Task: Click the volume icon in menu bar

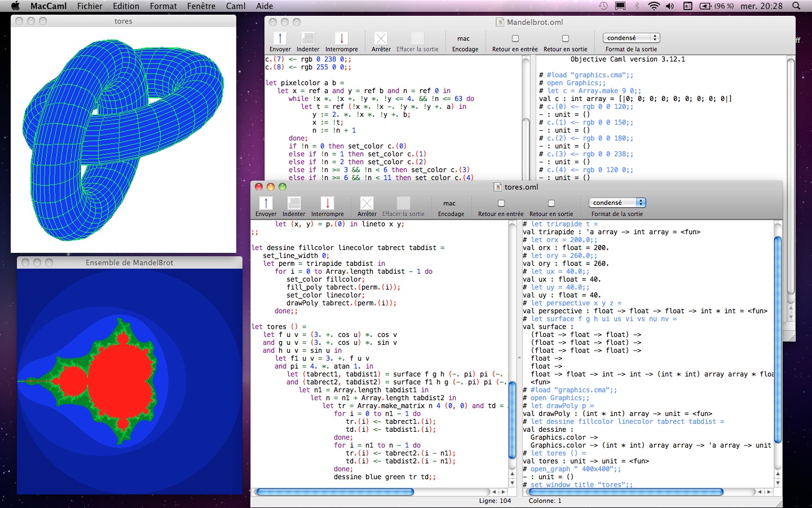Action: [670, 6]
